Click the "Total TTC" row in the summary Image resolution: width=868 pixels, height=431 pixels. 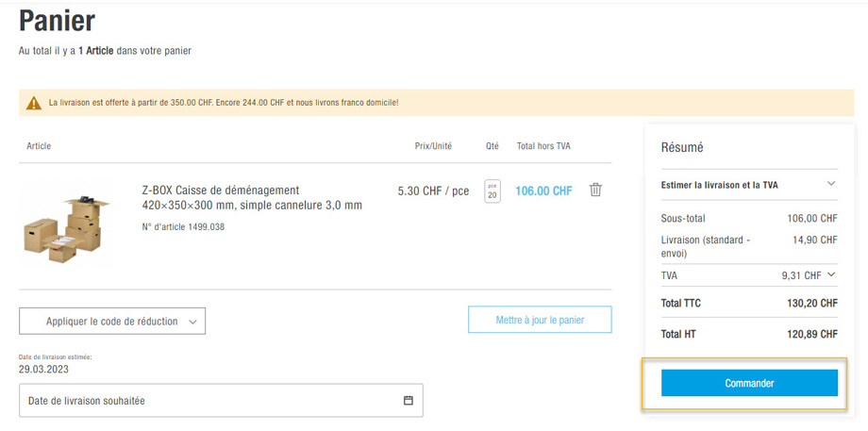(749, 304)
